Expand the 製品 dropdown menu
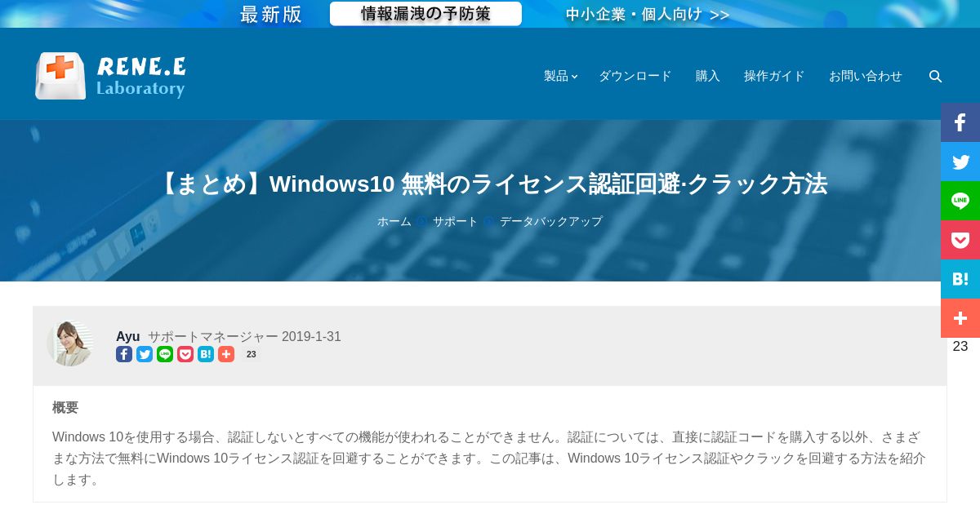 point(560,76)
